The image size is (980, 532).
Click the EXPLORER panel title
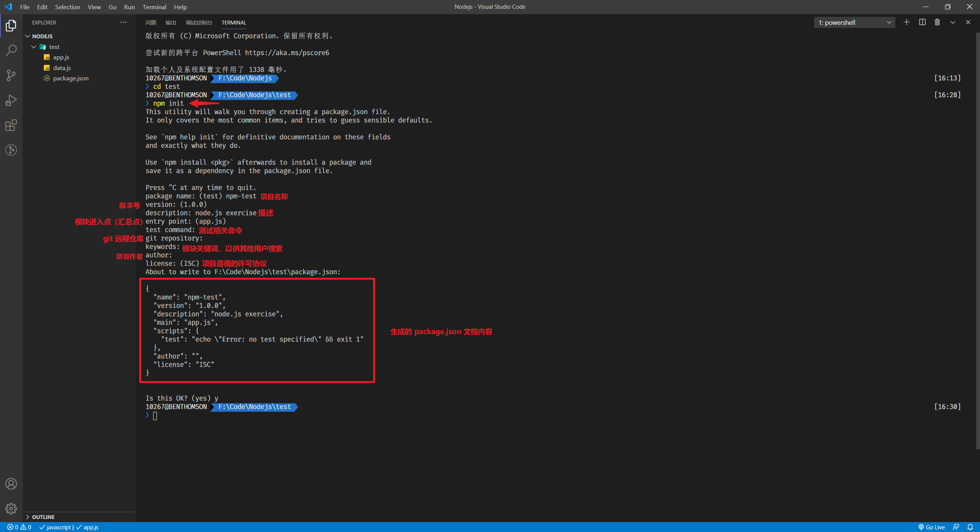[x=44, y=23]
